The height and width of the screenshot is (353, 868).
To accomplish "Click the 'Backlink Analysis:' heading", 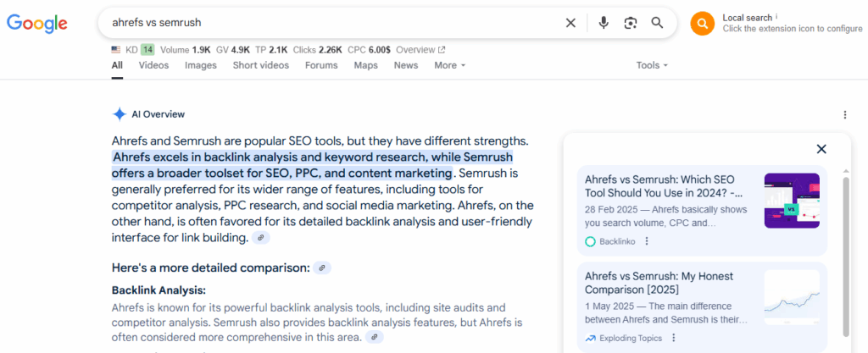I will [x=159, y=290].
